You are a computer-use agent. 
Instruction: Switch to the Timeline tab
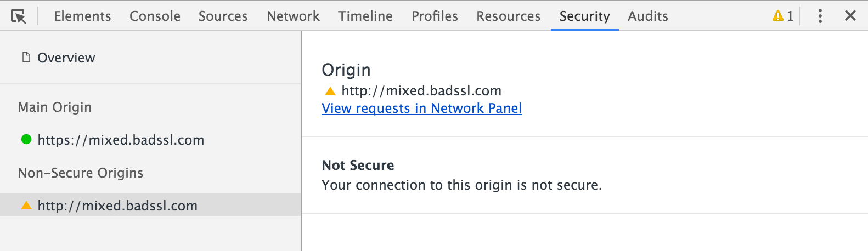coord(365,16)
